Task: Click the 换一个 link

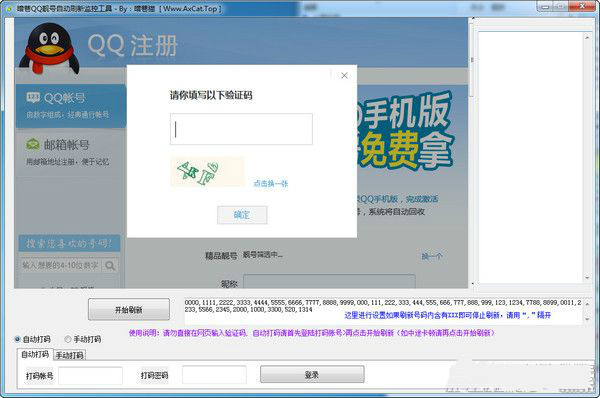Action: [x=432, y=256]
